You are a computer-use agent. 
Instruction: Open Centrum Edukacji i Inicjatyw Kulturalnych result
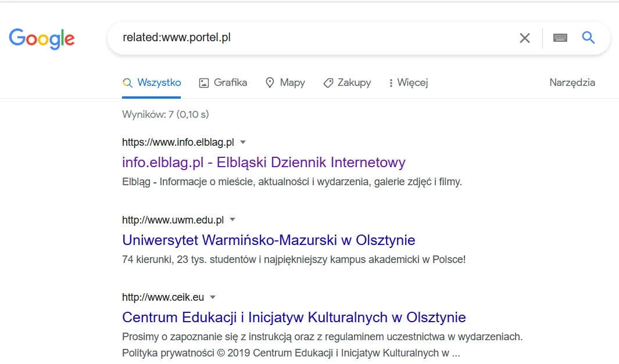[x=294, y=318]
